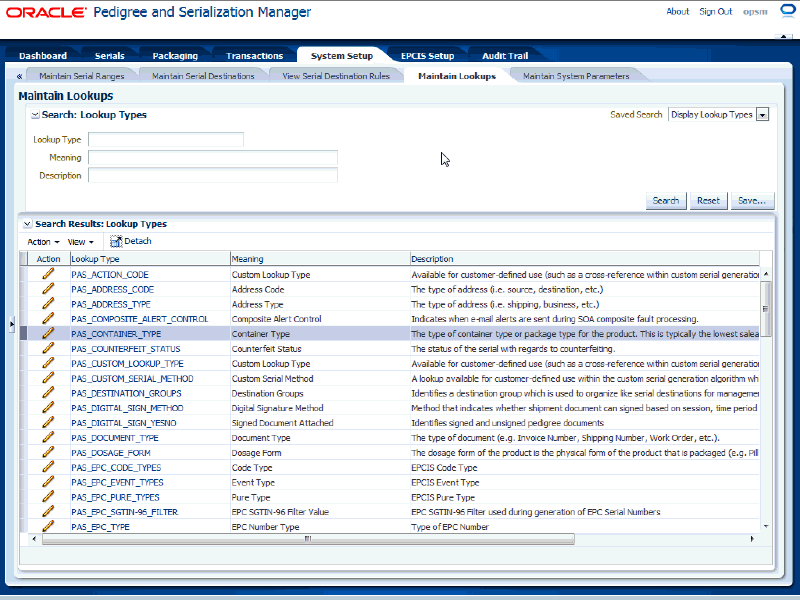Switch to the Transactions tab

coord(255,56)
